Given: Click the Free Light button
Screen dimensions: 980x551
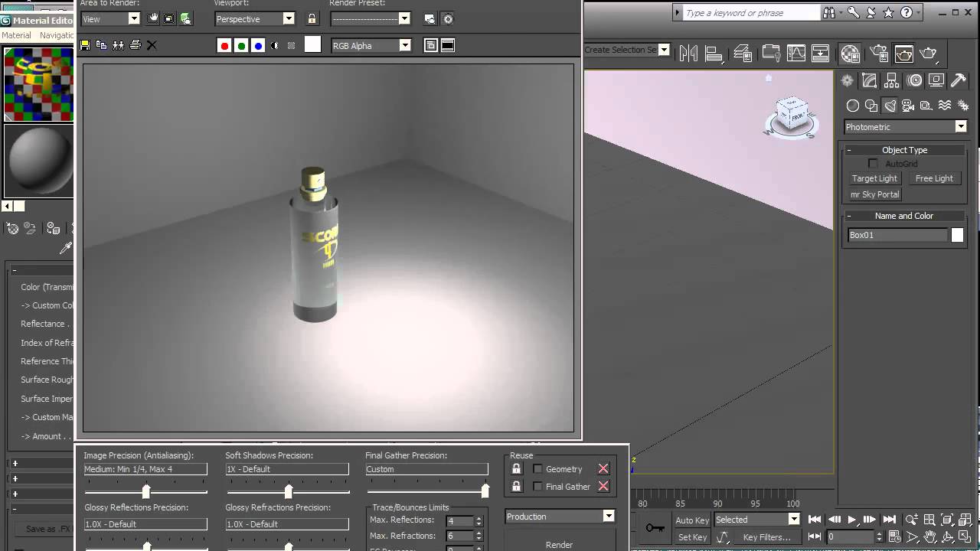Looking at the screenshot, I should (x=934, y=178).
